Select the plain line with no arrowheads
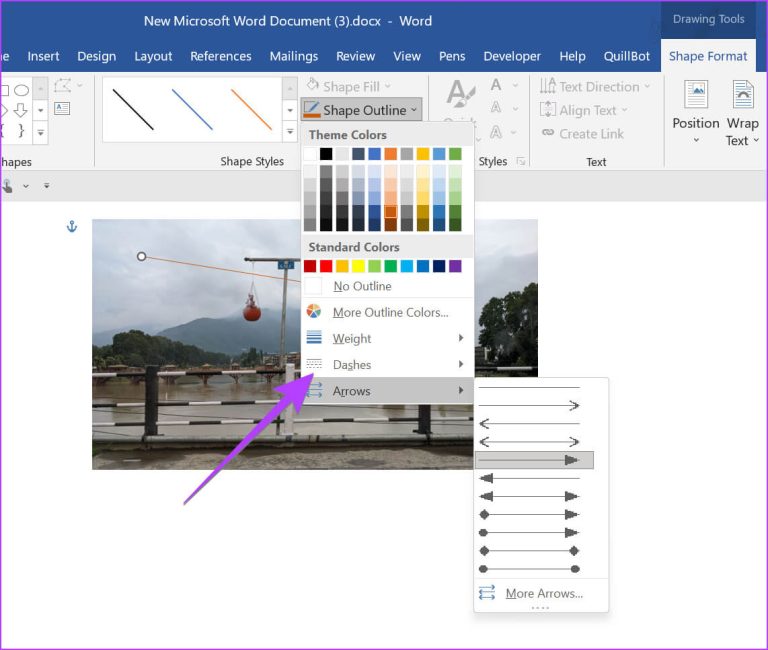The image size is (768, 650). coord(529,387)
